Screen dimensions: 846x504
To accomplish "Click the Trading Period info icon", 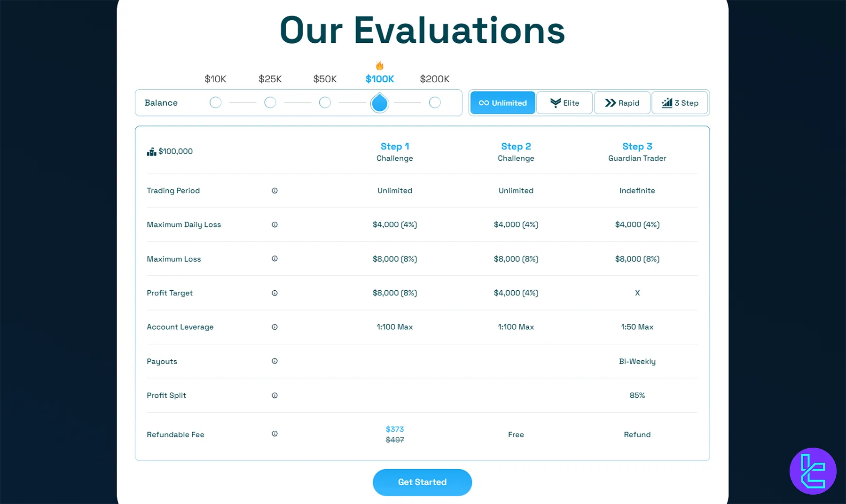I will (x=274, y=191).
